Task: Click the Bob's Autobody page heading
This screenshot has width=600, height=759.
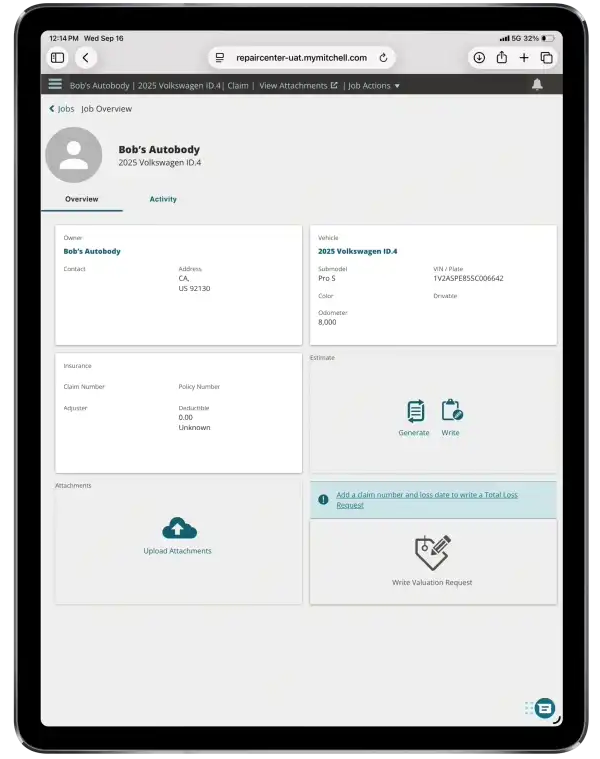Action: point(159,150)
